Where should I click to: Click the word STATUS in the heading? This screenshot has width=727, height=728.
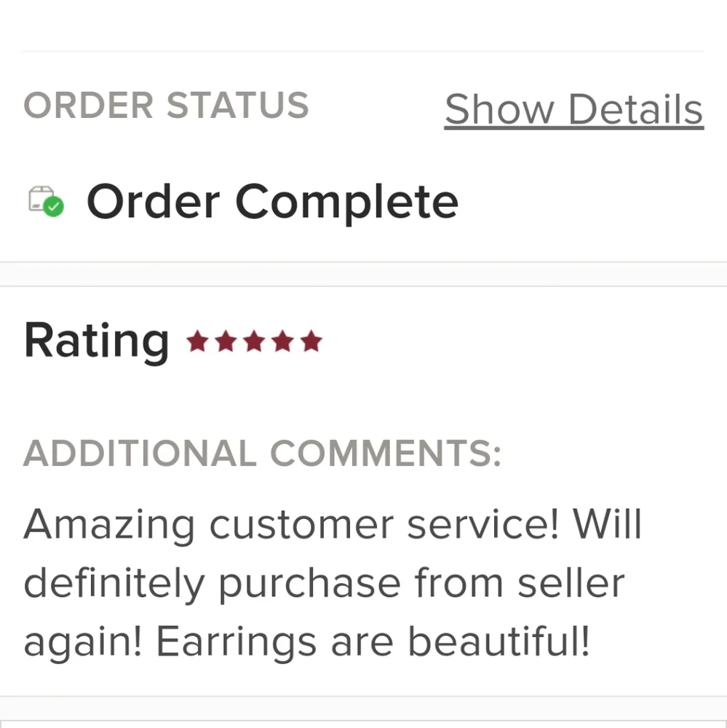(238, 106)
